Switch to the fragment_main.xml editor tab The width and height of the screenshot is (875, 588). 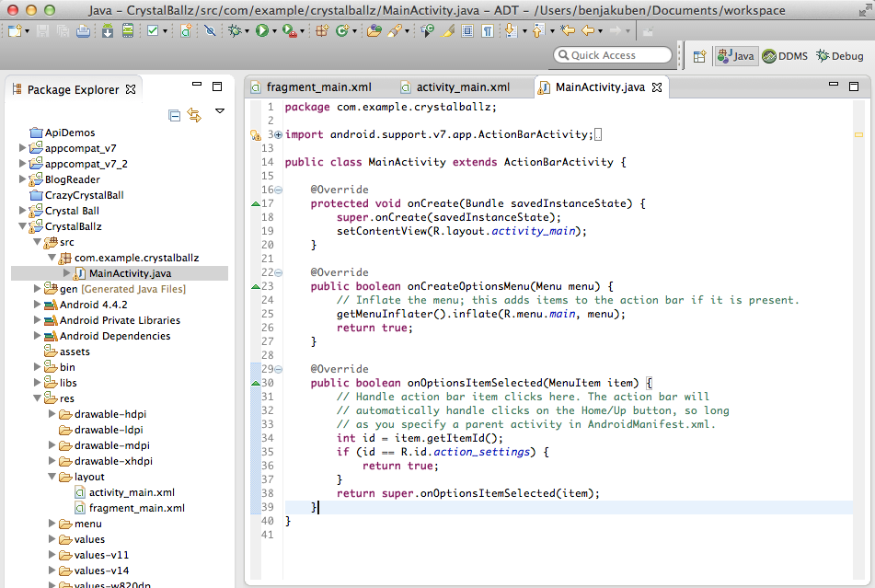point(318,87)
